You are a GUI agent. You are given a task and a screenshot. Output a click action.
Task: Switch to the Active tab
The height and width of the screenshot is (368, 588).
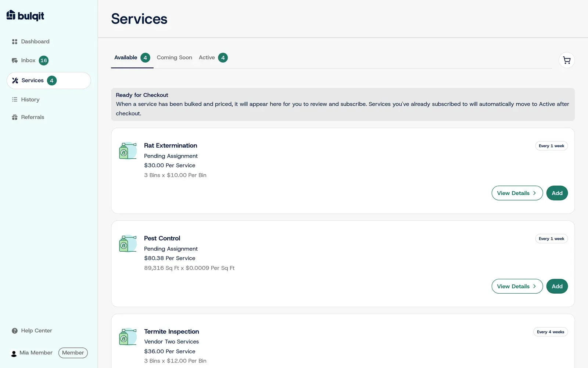coord(213,58)
